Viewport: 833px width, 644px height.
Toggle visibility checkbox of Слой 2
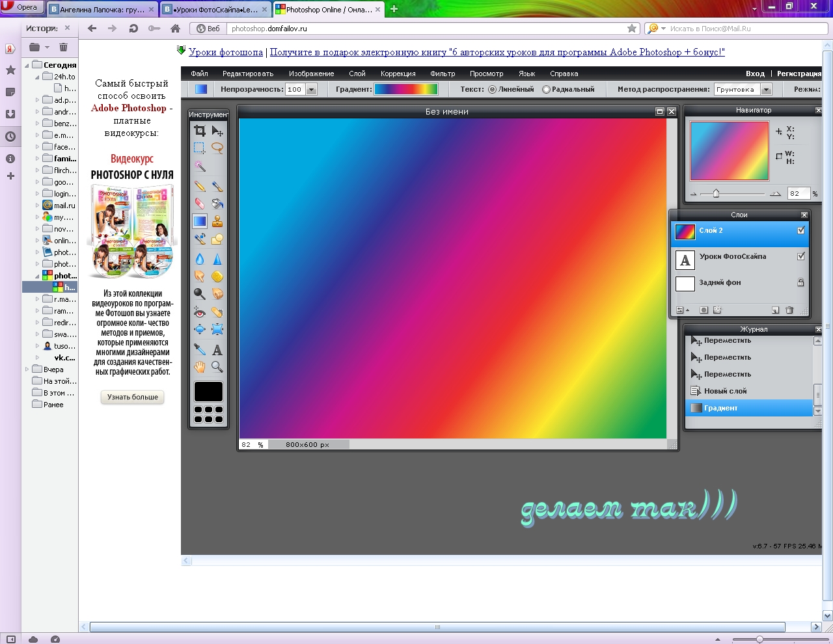pyautogui.click(x=801, y=230)
